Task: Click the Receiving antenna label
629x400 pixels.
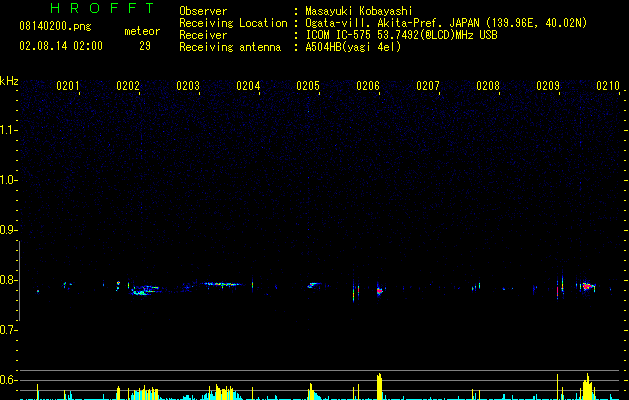Action: 230,47
